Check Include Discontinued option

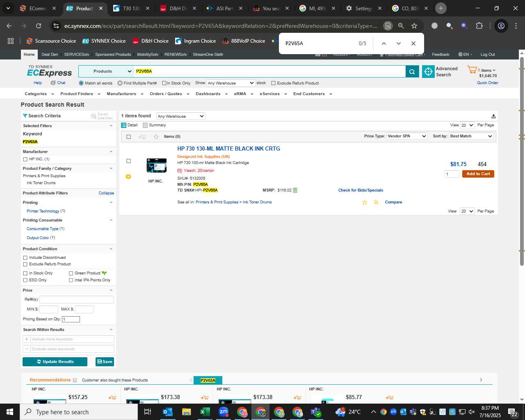(25, 258)
